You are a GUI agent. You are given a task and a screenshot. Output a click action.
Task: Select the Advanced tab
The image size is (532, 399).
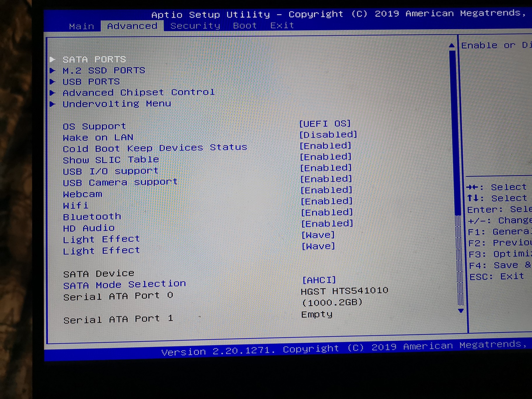click(x=132, y=26)
